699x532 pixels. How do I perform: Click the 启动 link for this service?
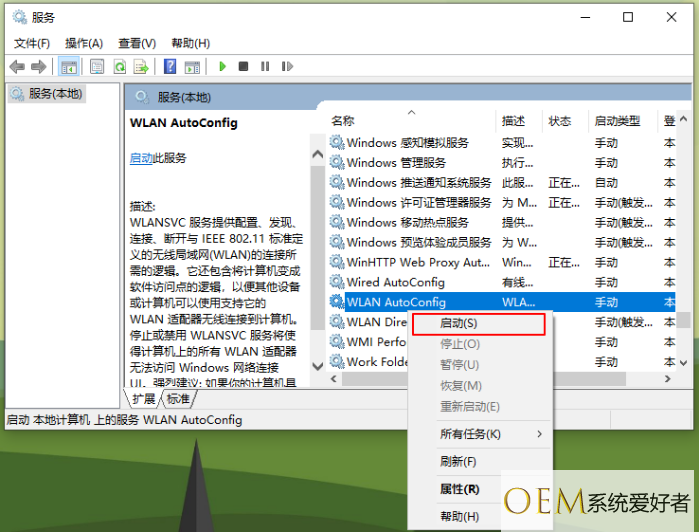[x=141, y=158]
